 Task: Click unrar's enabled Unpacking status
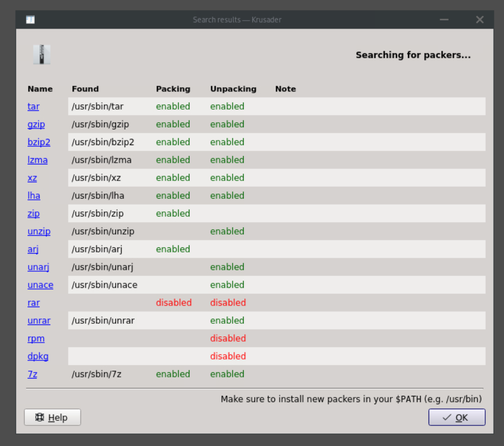coord(227,320)
